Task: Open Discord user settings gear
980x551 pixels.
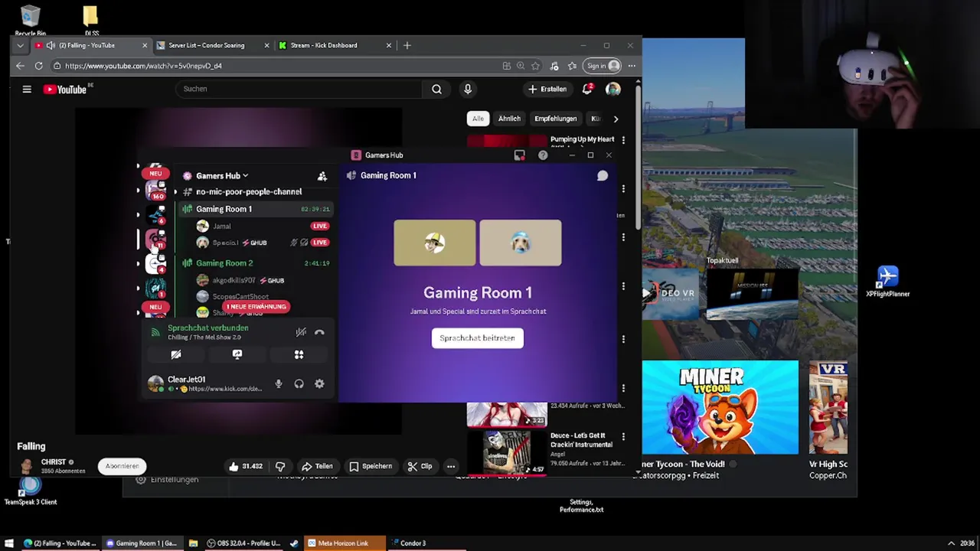Action: point(319,384)
